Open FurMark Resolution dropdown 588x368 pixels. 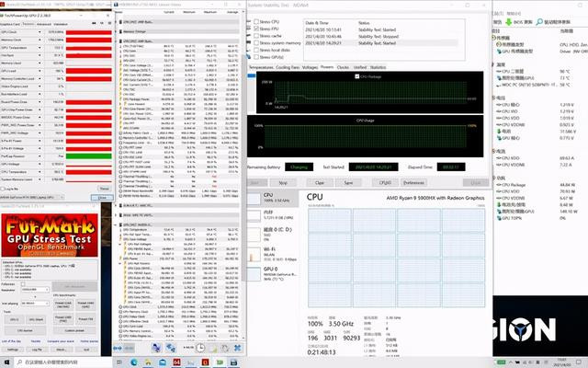coord(35,290)
